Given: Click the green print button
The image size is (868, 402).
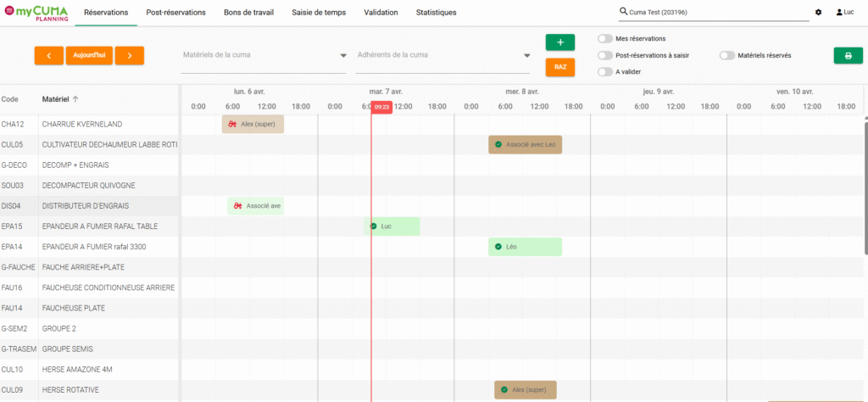Looking at the screenshot, I should 848,55.
